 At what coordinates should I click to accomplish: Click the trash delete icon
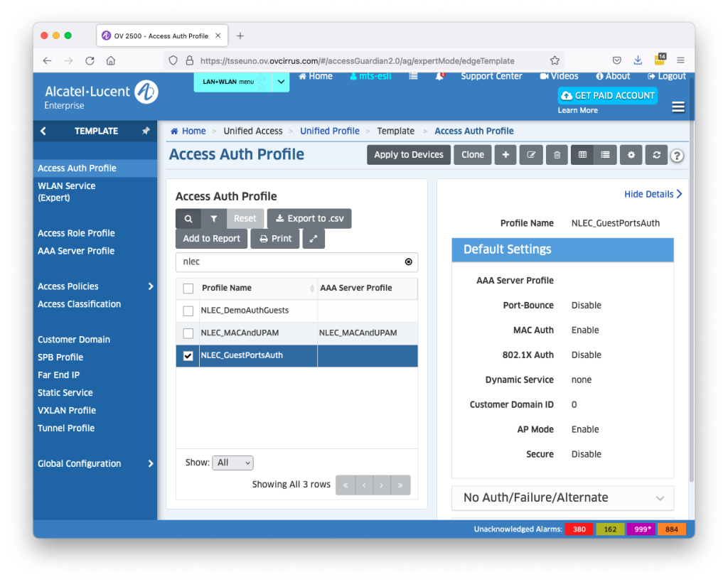[557, 155]
